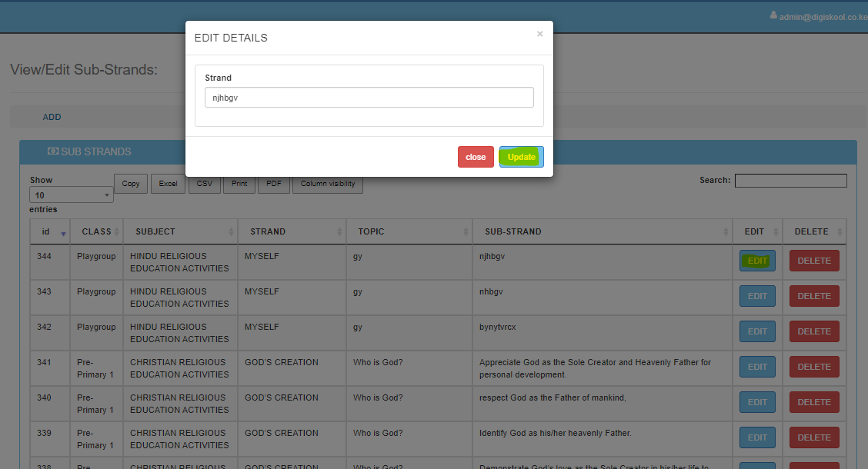Click EDIT for row 343
The image size is (868, 469).
click(x=757, y=296)
